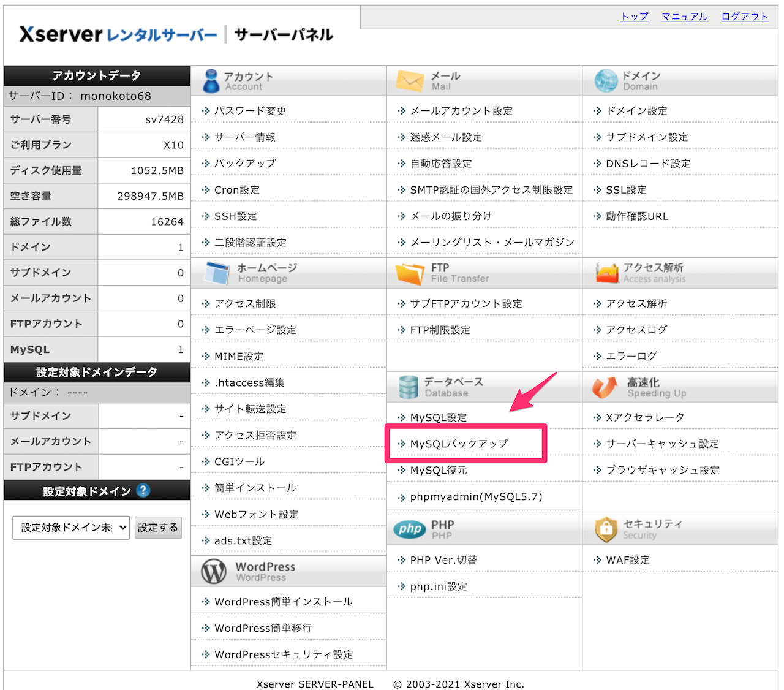This screenshot has height=690, width=784.
Task: Open WAF設定
Action: click(x=628, y=561)
